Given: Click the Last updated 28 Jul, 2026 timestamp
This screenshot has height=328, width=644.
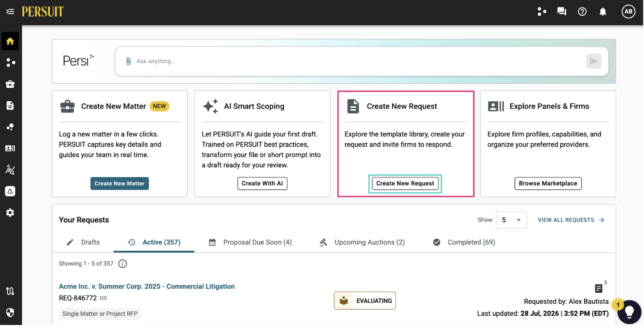Looking at the screenshot, I should click(x=543, y=313).
